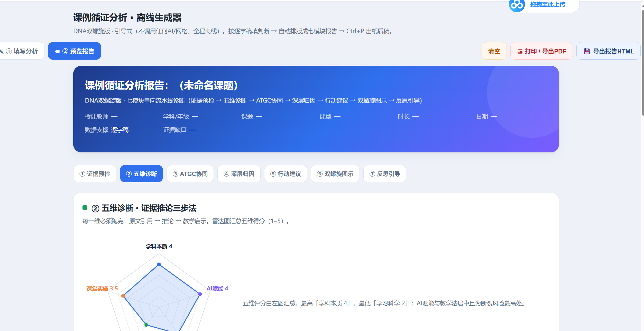Screen dimensions: 644x331
Task: Open the ④ 深层归因 section tab
Action: (x=239, y=174)
